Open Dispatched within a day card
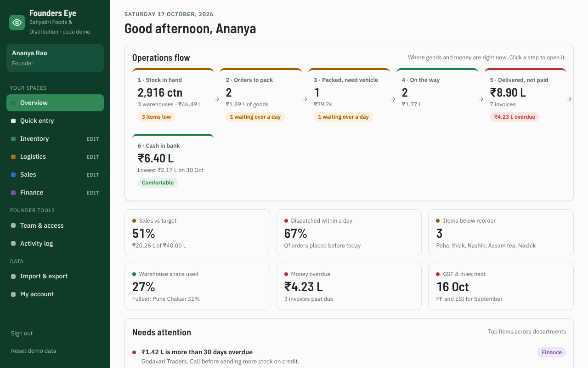The height and width of the screenshot is (368, 588). [x=349, y=233]
